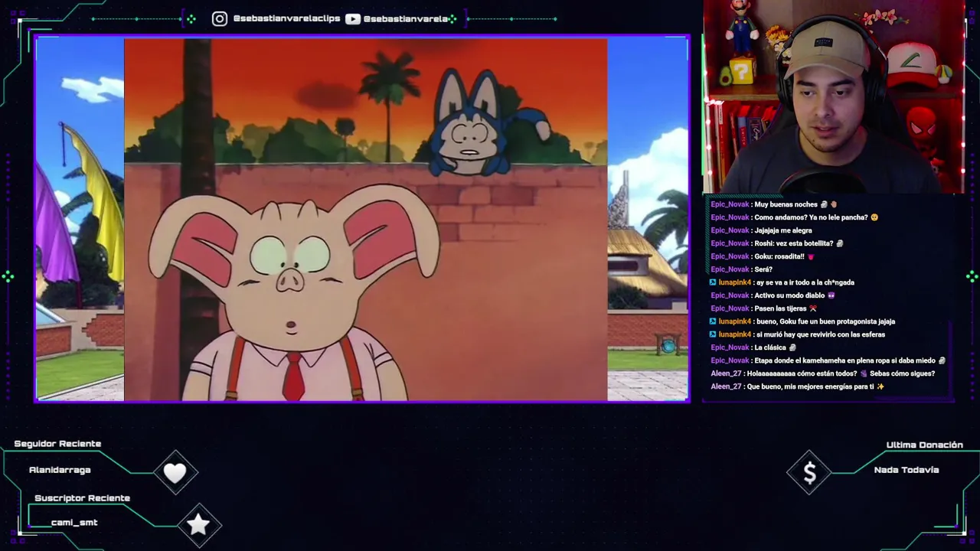Click chat message 'Muy buenas noches'
Screen dimensions: 980x551
[x=774, y=204]
